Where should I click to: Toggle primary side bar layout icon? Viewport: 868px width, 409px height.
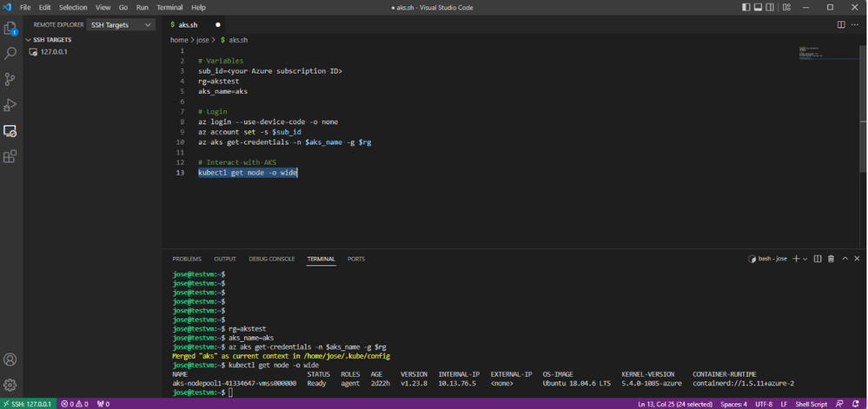coord(746,7)
